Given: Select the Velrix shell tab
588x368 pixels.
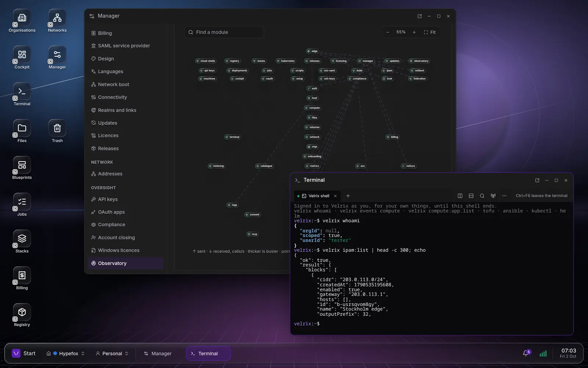Looking at the screenshot, I should tap(318, 196).
